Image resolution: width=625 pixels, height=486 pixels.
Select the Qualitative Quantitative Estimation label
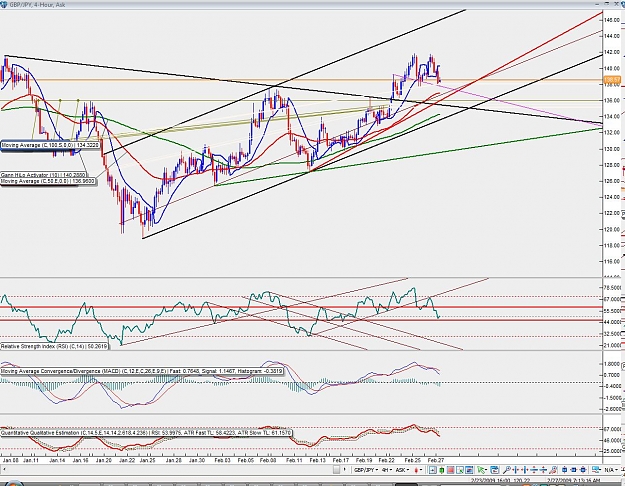[146, 433]
